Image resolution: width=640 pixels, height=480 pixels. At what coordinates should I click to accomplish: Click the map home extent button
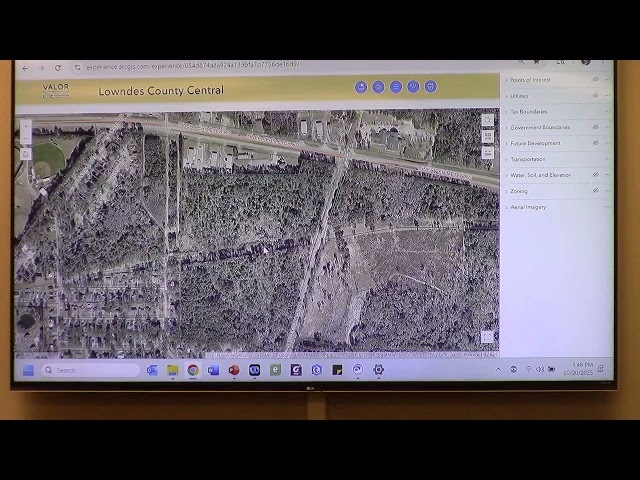pos(26,154)
